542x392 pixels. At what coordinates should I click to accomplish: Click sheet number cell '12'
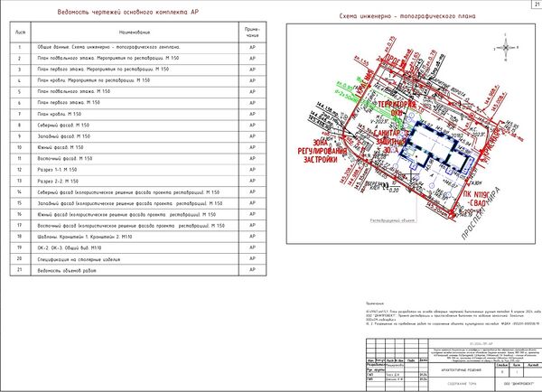pyautogui.click(x=20, y=170)
